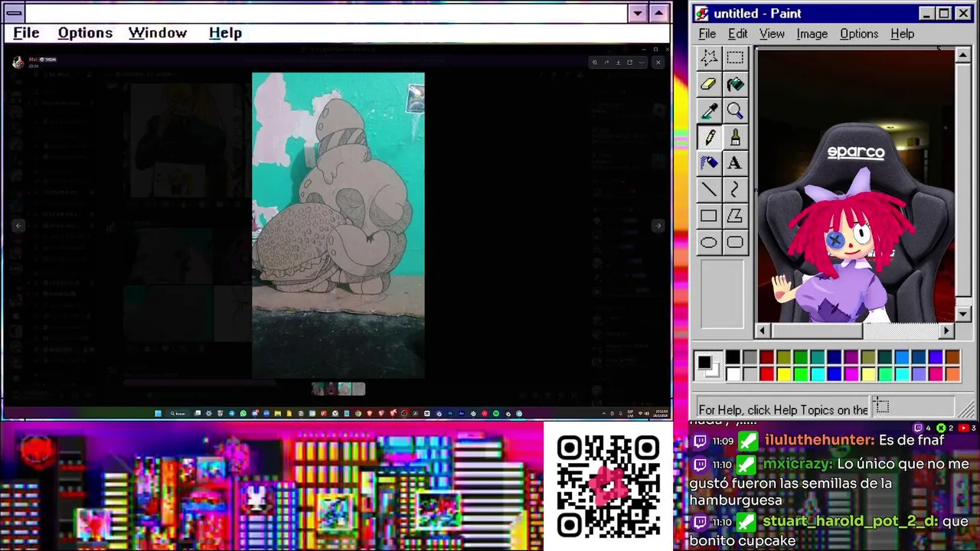980x551 pixels.
Task: Click Paint canvas scroll left arrow
Action: point(762,331)
